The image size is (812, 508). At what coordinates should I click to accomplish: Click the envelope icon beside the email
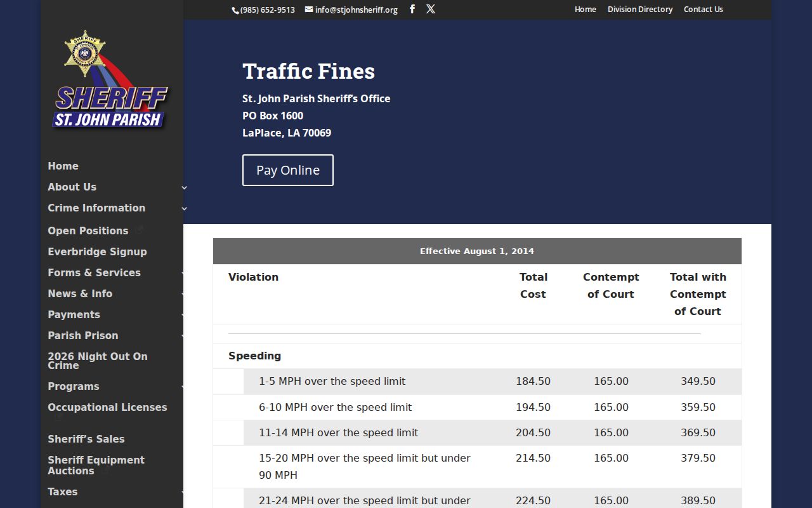309,10
